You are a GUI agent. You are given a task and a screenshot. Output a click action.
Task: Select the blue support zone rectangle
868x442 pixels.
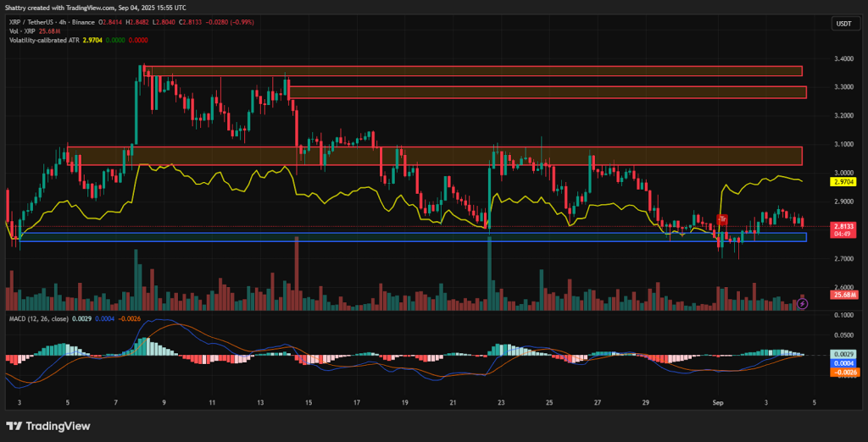[413, 237]
